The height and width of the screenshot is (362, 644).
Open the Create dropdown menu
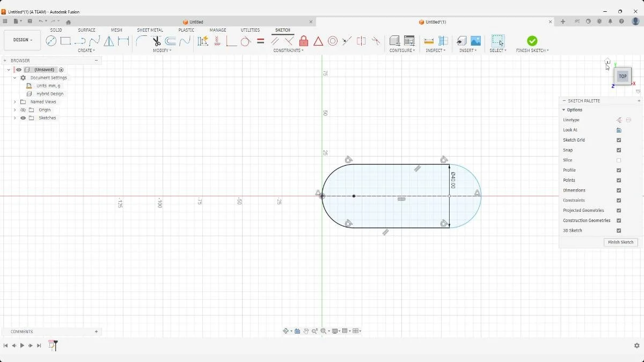[x=86, y=50]
